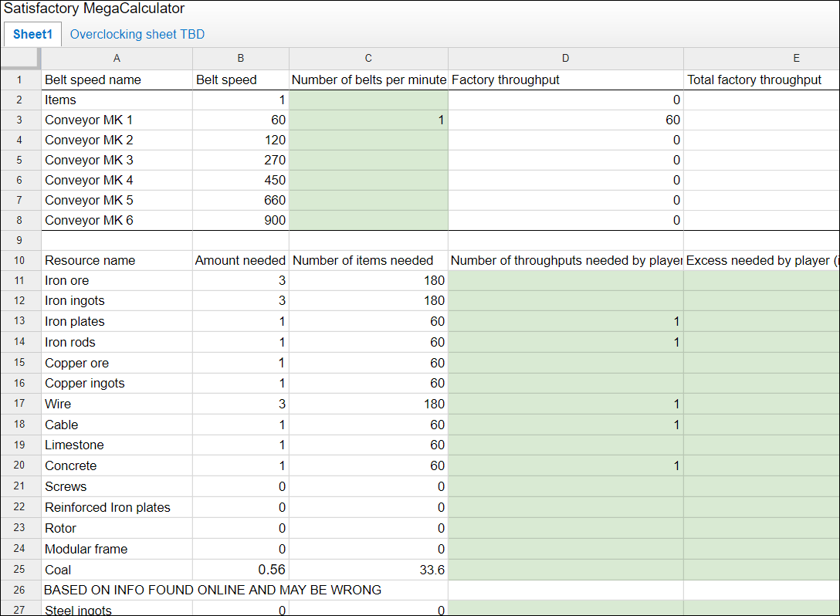Screen dimensions: 840x616
Task: Click the 'Amount needed' header cell
Action: [241, 261]
